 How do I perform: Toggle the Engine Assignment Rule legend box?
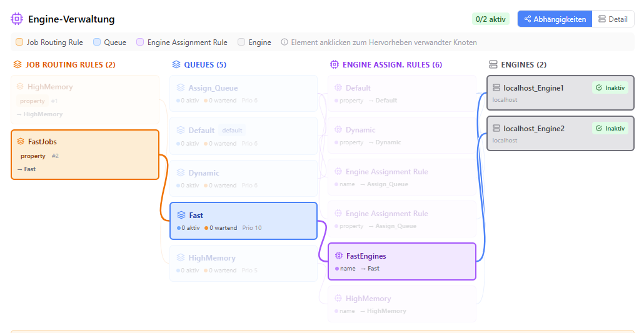point(140,42)
